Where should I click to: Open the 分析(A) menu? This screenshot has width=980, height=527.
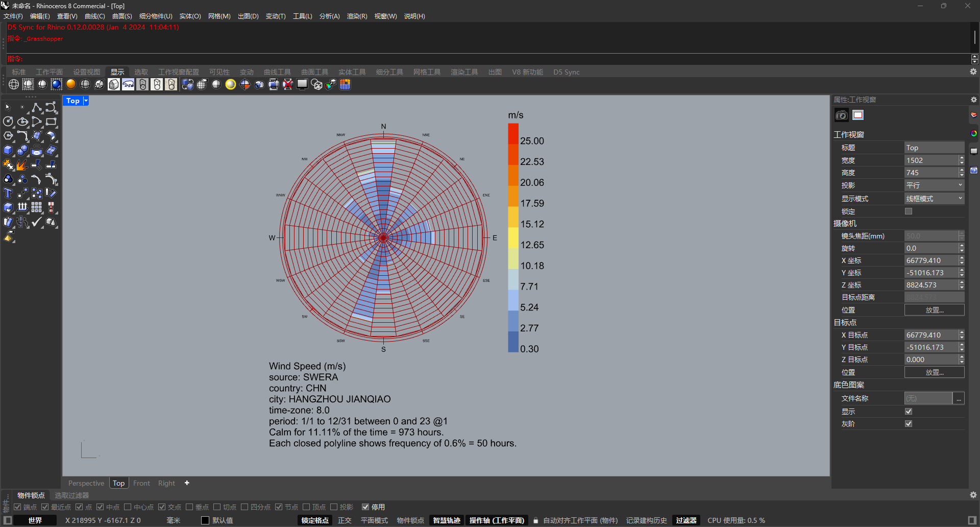[329, 16]
